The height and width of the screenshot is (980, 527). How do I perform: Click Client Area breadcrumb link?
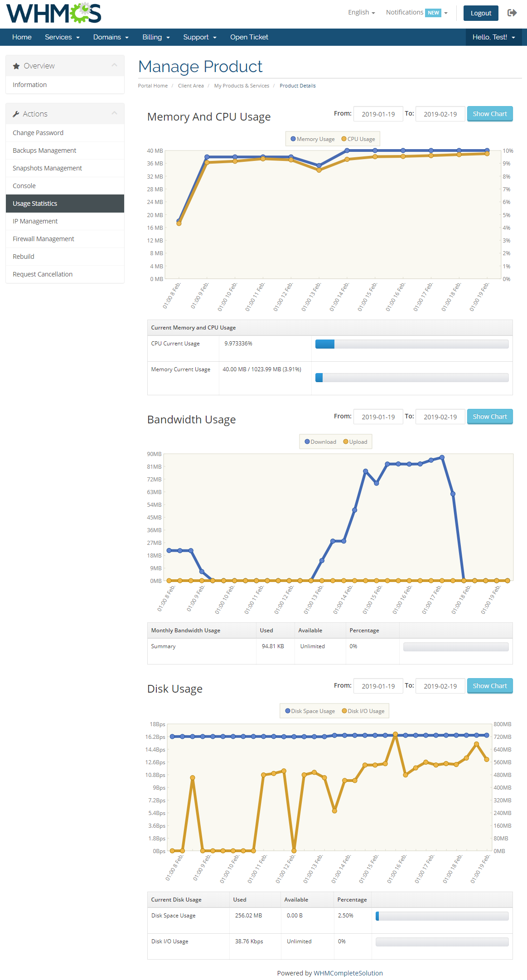(x=191, y=86)
